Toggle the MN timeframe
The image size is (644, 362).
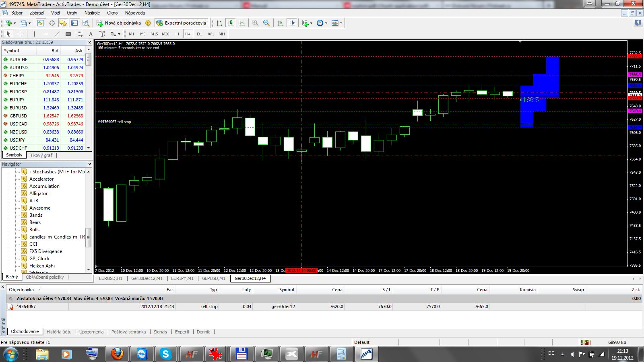point(222,34)
